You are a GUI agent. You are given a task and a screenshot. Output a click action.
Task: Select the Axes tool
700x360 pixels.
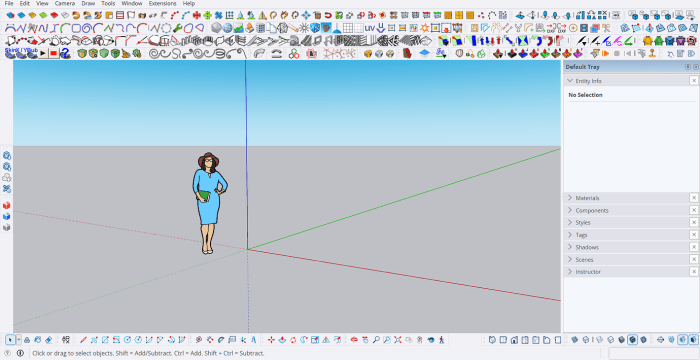(x=243, y=340)
